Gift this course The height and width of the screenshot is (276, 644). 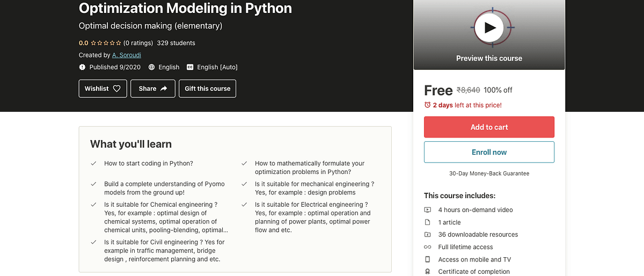(x=207, y=89)
